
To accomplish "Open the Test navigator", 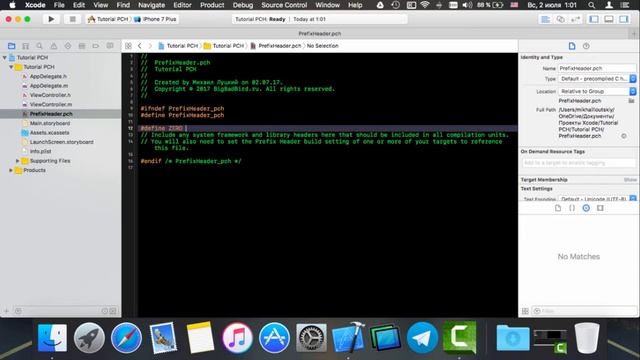I will (x=68, y=46).
